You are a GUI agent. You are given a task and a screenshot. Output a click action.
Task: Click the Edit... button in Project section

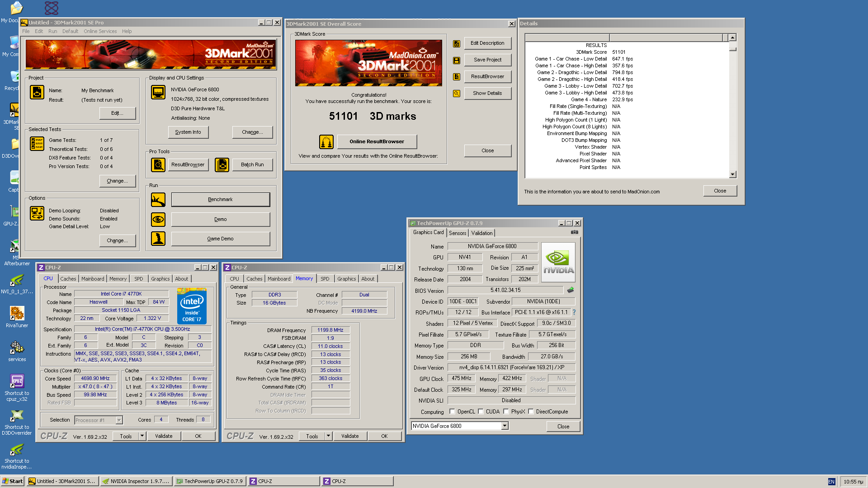coord(118,113)
